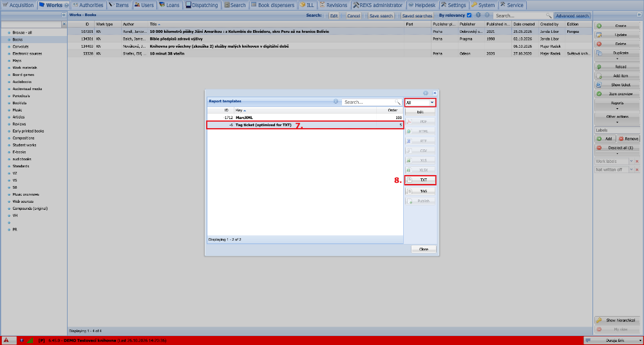Select Electronic sources in left tree
This screenshot has height=345, width=644.
click(27, 53)
